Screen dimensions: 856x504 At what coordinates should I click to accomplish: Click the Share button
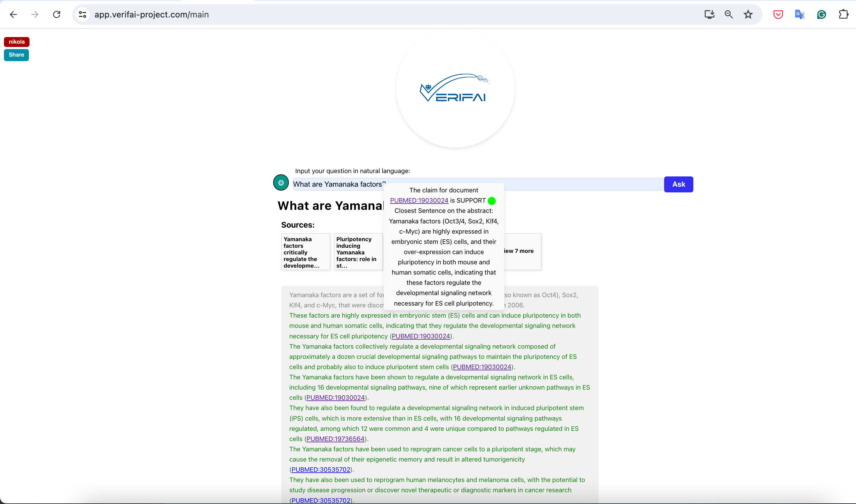click(16, 55)
